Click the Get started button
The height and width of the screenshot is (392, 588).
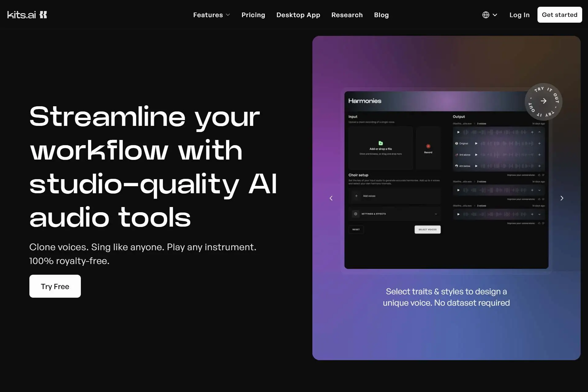pos(560,14)
